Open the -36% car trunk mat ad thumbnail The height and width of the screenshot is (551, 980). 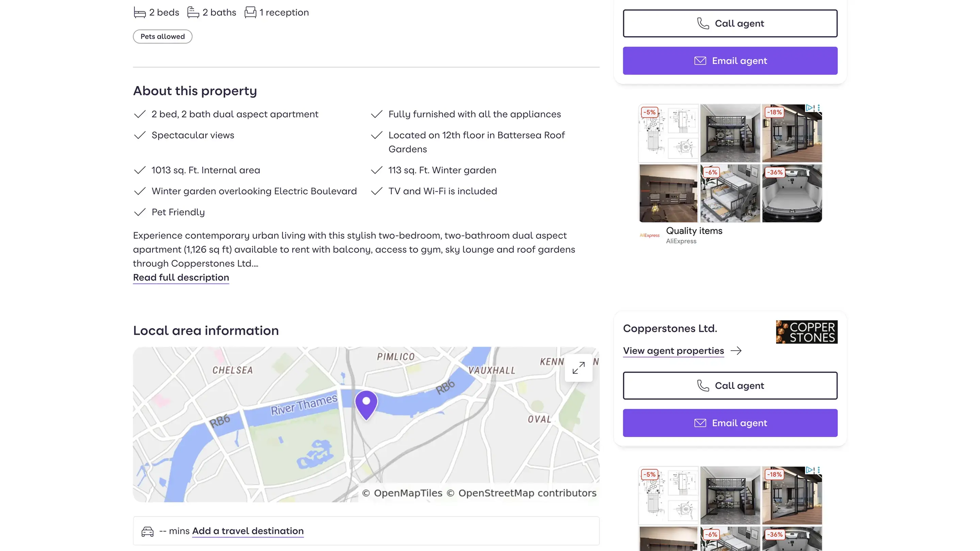[792, 194]
